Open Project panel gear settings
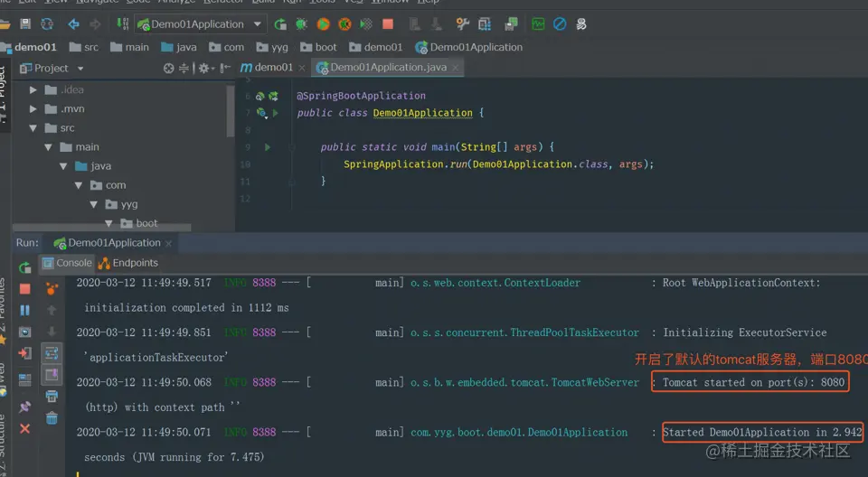Screen dimensions: 868x477 tap(205, 68)
